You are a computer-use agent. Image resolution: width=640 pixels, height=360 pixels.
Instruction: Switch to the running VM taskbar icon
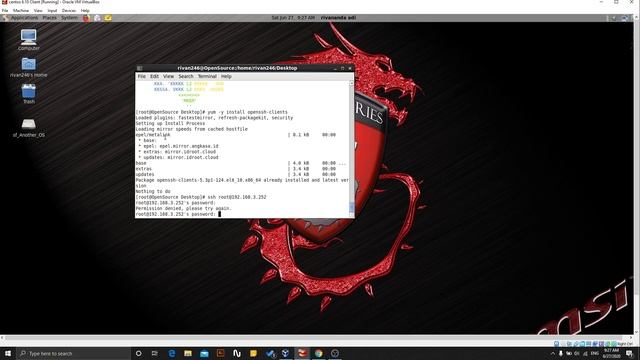pos(302,353)
